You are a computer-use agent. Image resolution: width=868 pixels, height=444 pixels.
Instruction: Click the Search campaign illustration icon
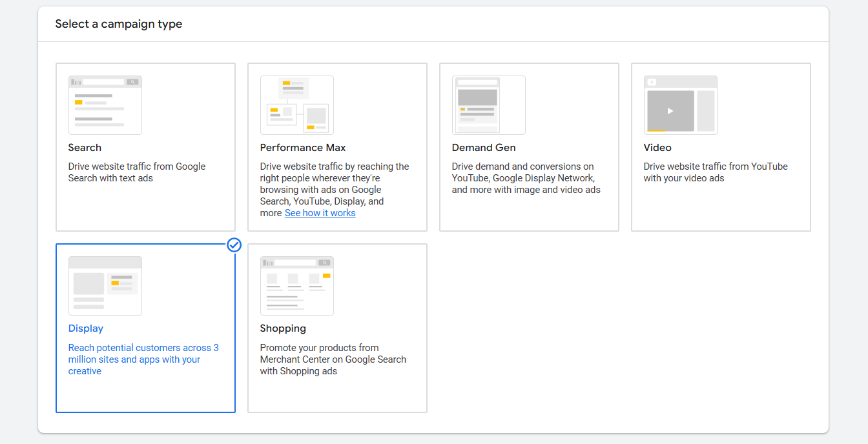(105, 105)
